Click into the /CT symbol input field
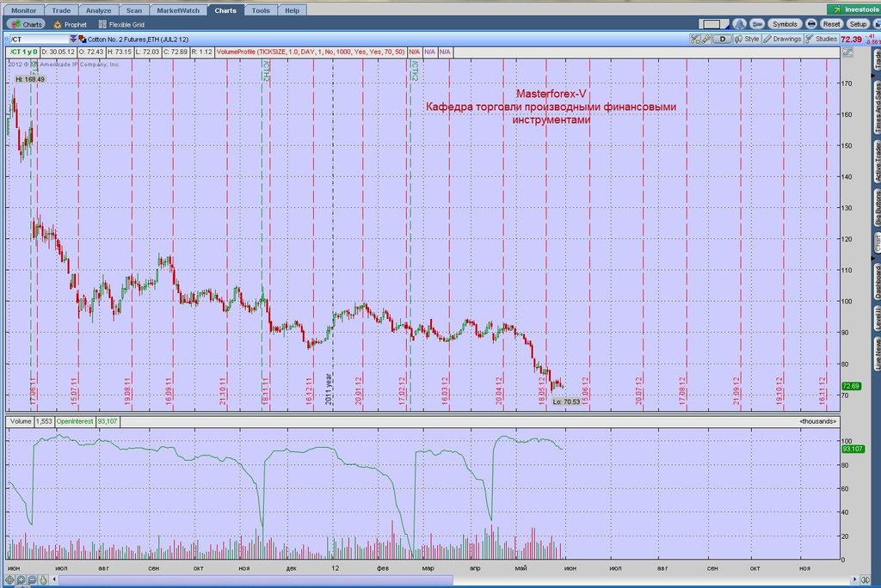Screen dimensions: 881x588 [x=40, y=40]
